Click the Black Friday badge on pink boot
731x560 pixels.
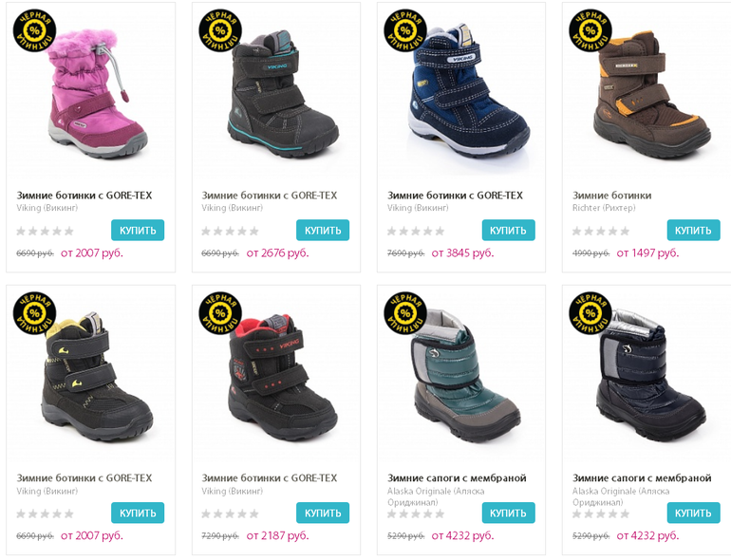34,30
